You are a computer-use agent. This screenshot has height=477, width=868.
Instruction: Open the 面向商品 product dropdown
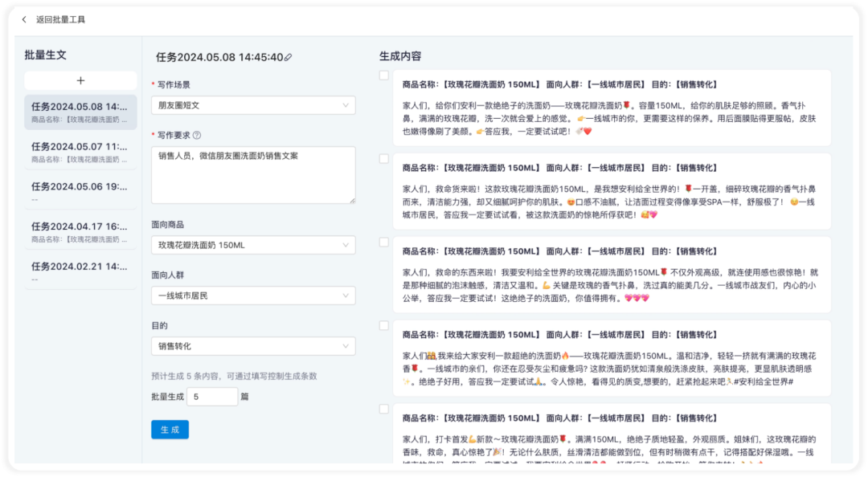253,245
